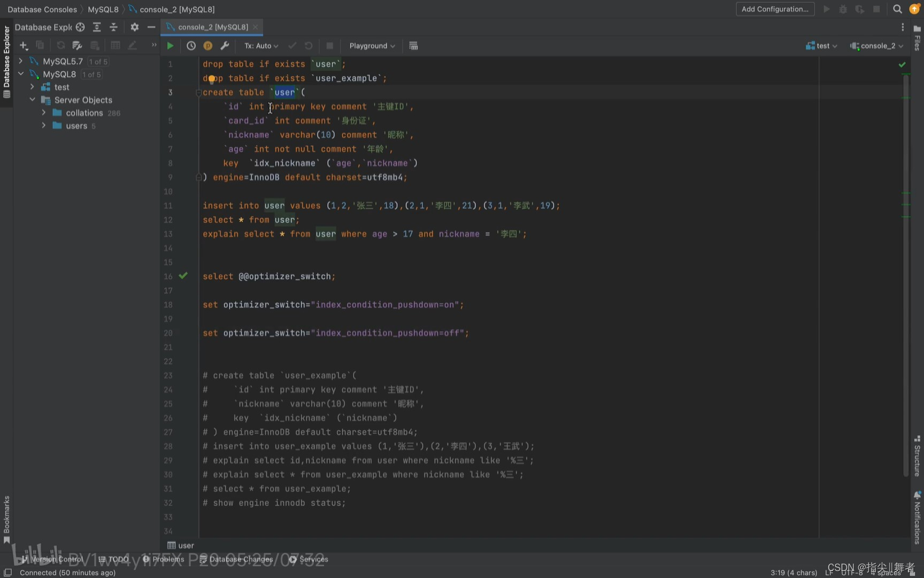
Task: Click the user breadcrumb below the editor
Action: click(181, 545)
